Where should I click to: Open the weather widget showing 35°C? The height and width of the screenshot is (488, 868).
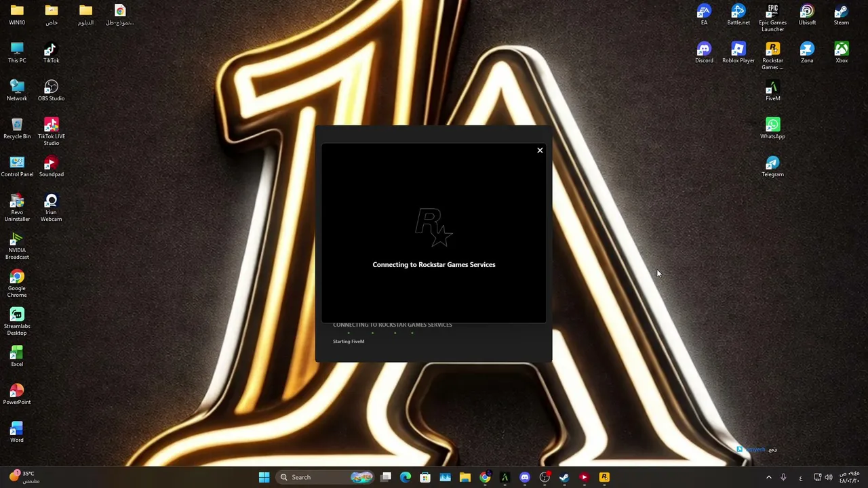point(25,477)
